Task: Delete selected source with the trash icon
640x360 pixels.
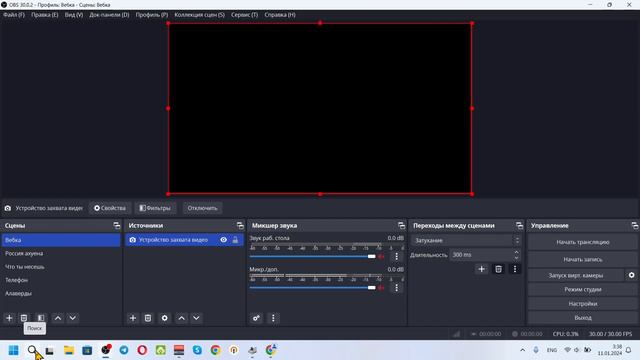Action: point(148,318)
